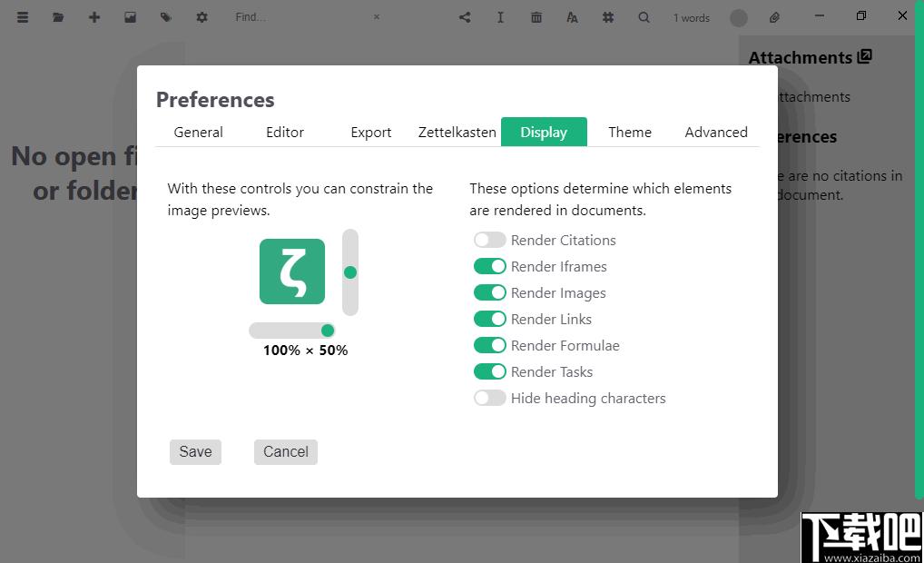Click the magnifier search icon
The height and width of the screenshot is (563, 924).
[644, 17]
